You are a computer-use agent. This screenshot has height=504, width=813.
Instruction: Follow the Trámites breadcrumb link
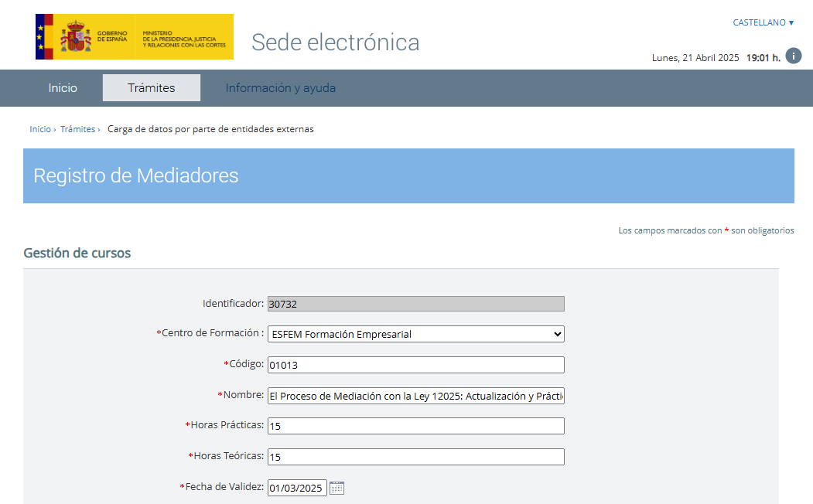tap(77, 129)
